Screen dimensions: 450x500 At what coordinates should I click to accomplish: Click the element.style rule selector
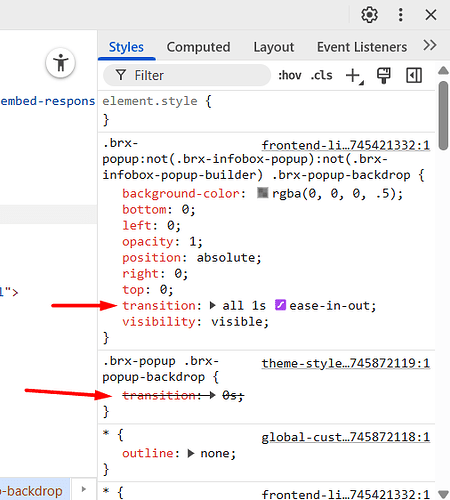click(x=150, y=101)
